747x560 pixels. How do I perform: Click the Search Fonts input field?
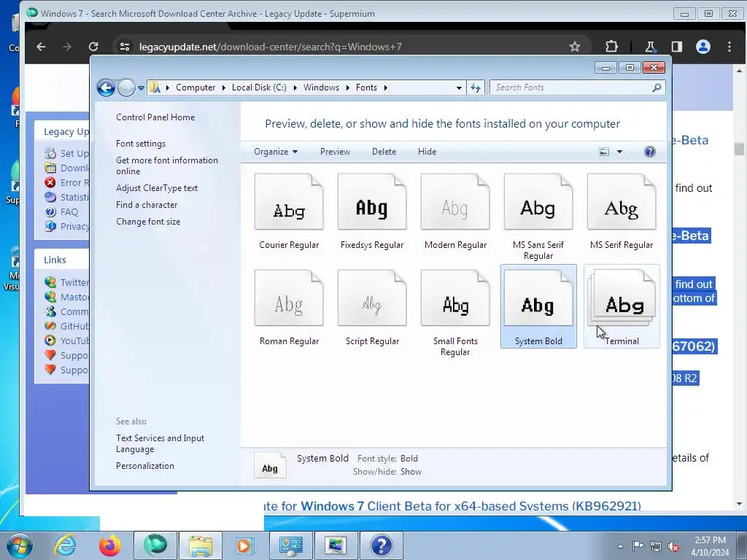point(572,87)
